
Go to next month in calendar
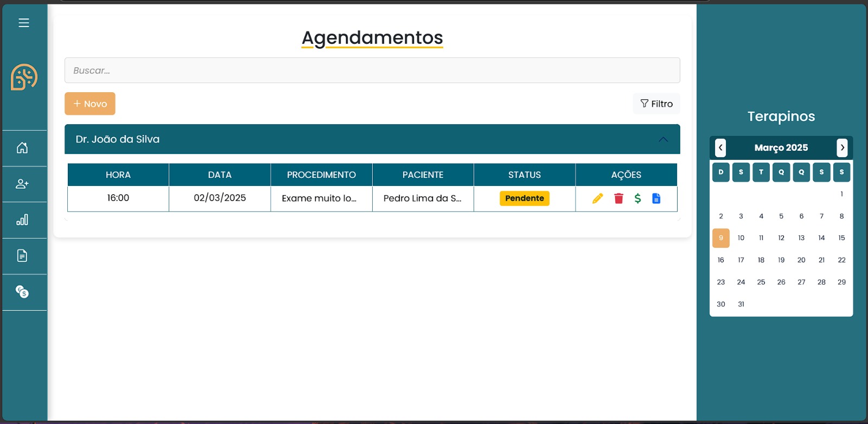point(842,147)
